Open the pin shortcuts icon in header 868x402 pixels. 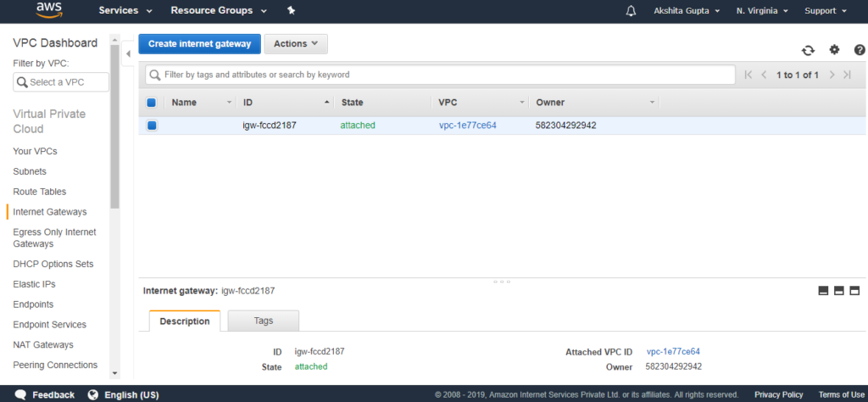(292, 10)
